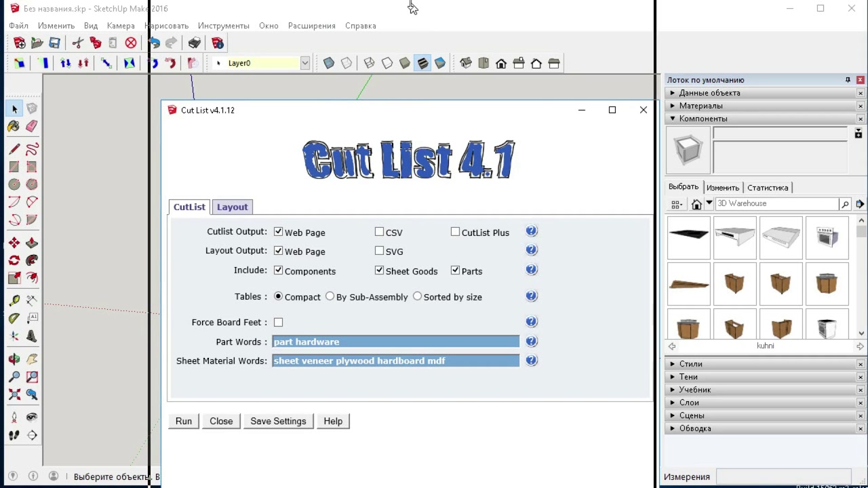
Task: Select the oven component thumbnail
Action: 827,238
